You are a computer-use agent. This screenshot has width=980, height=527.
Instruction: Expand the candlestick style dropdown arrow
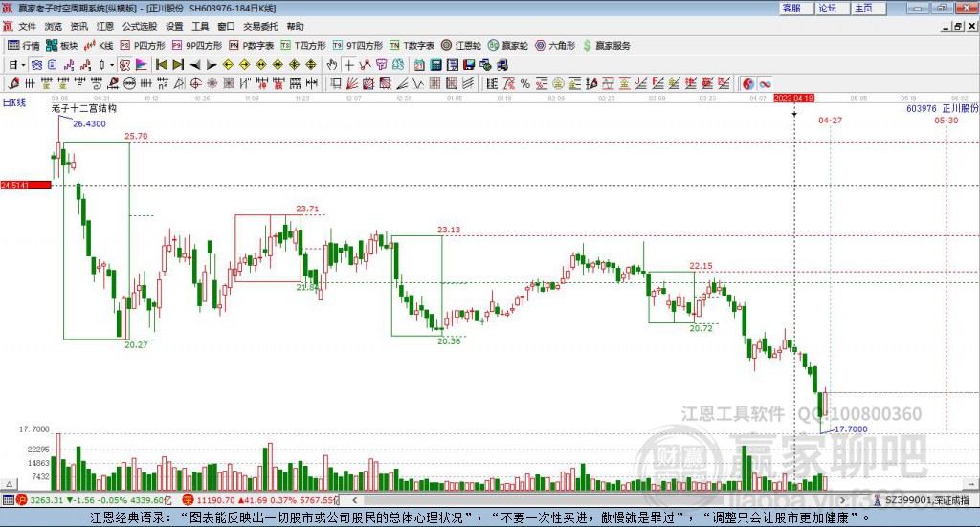coord(112,65)
